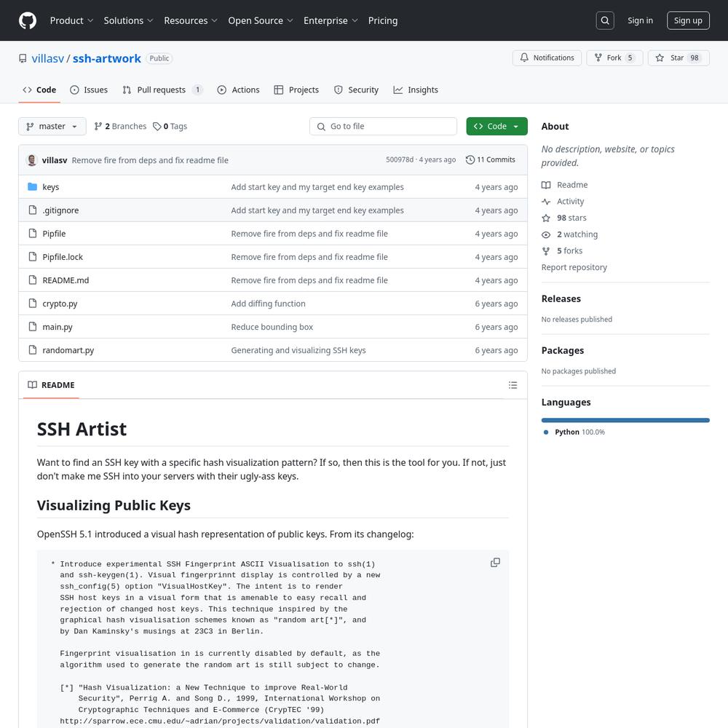Click the keys folder icon
The image size is (728, 728).
coord(32,186)
